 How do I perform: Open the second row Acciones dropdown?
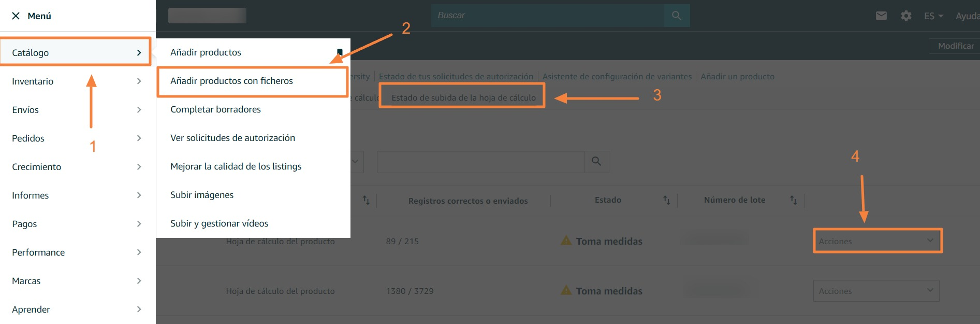click(876, 291)
